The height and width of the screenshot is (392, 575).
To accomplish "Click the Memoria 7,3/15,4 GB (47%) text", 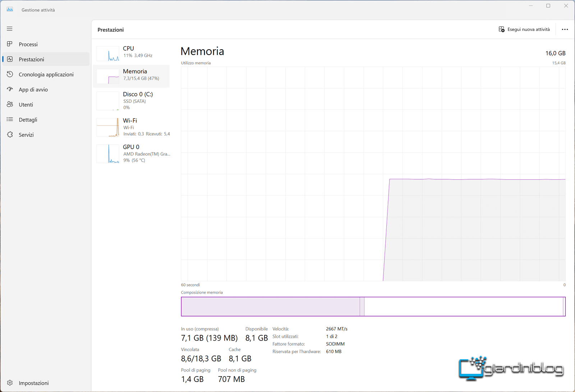I will point(141,78).
